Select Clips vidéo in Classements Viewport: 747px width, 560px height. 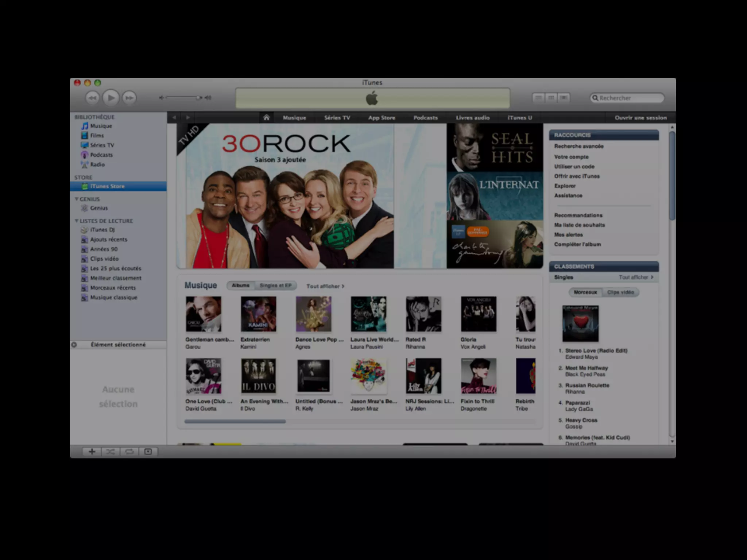tap(620, 292)
